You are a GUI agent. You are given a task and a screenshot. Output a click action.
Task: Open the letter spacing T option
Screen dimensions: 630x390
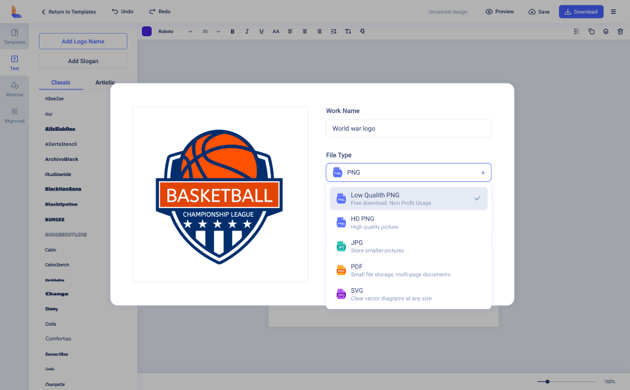pyautogui.click(x=348, y=31)
